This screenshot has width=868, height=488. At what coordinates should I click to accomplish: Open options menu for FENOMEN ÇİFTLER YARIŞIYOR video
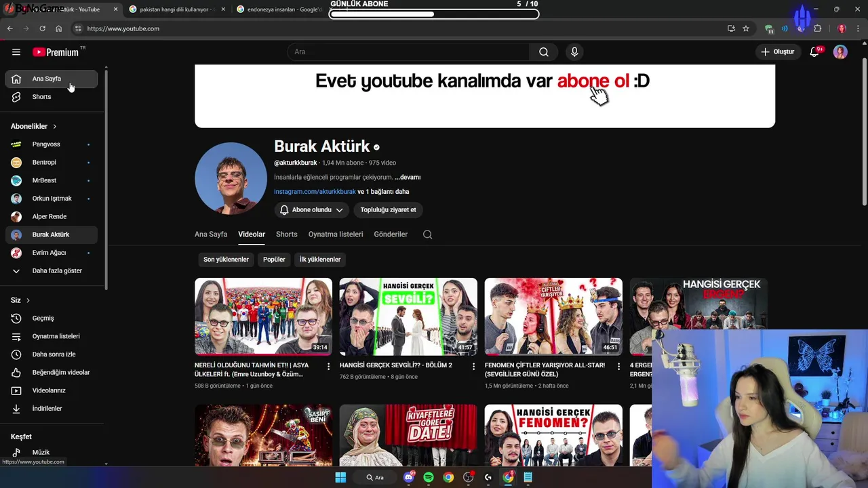tap(618, 366)
